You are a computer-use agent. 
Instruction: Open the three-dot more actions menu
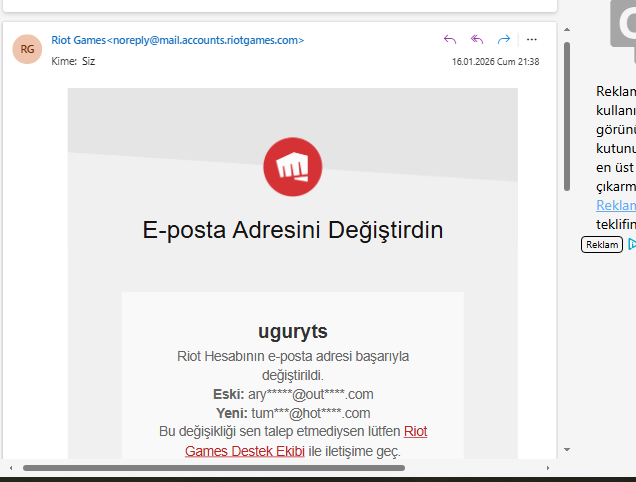(531, 39)
